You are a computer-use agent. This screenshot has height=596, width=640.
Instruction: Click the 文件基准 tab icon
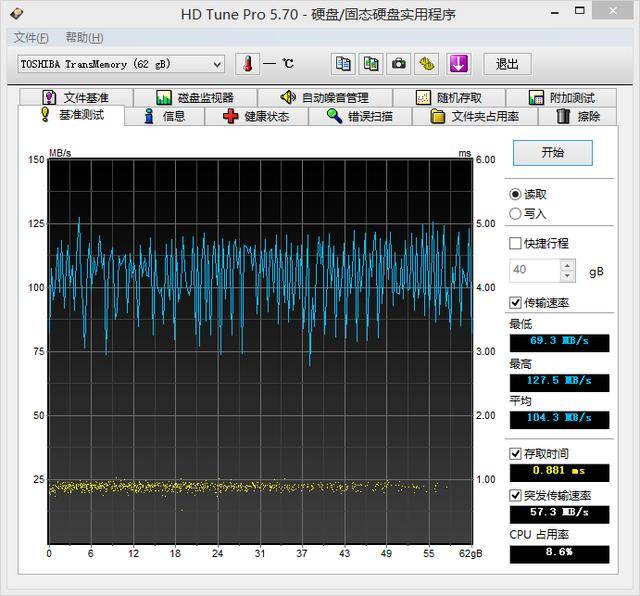tap(49, 98)
